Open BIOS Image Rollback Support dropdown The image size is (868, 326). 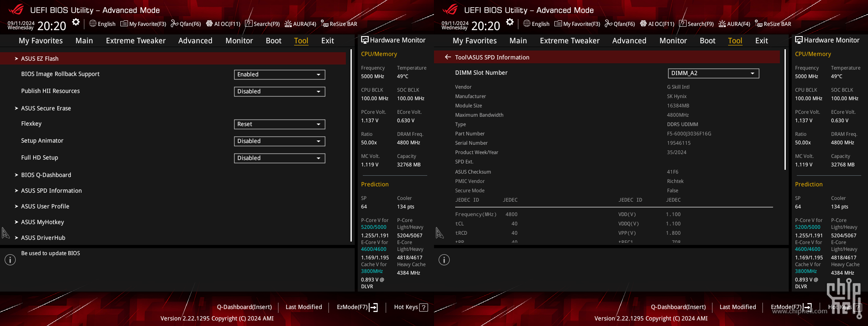pyautogui.click(x=280, y=74)
